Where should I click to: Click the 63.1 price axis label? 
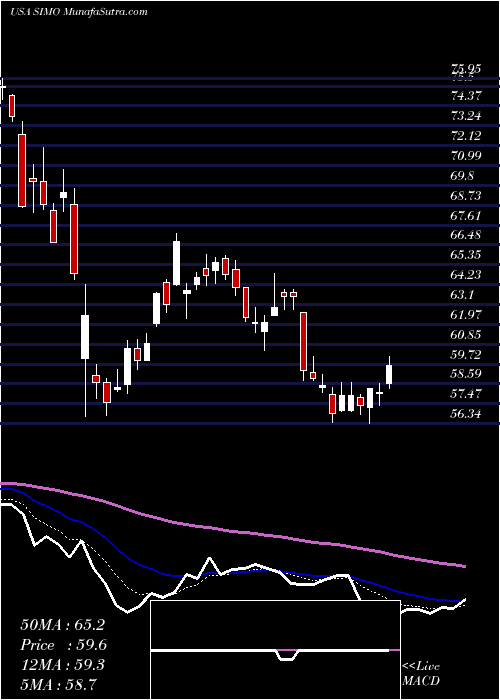[x=462, y=295]
